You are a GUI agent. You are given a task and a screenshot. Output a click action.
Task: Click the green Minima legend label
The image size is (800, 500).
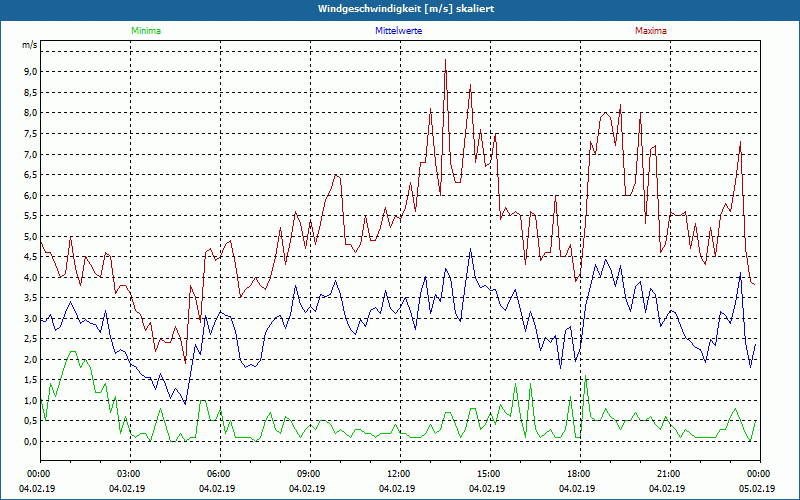click(146, 31)
